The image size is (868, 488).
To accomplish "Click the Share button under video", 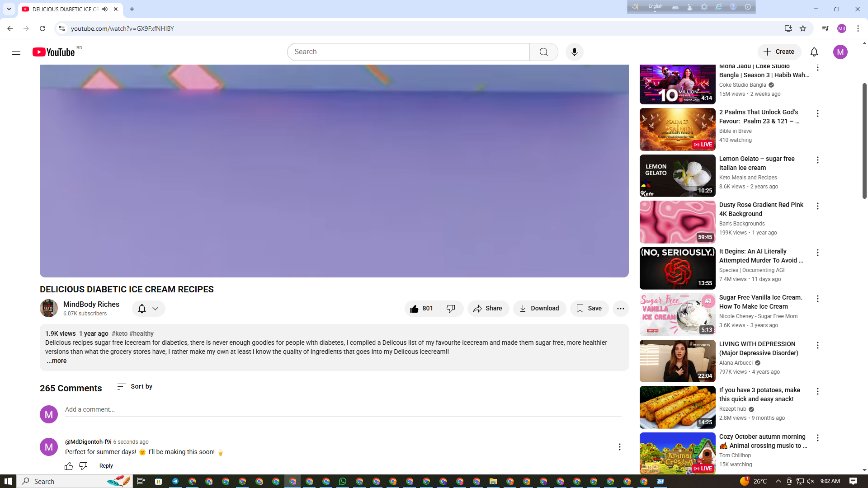I will pos(488,309).
